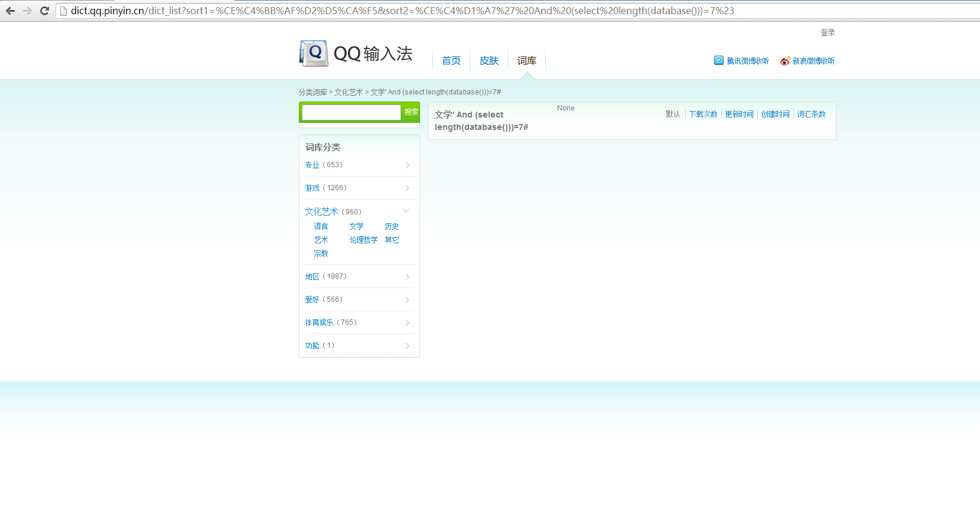980x525 pixels.
Task: Click the green 搜索 button
Action: point(411,112)
